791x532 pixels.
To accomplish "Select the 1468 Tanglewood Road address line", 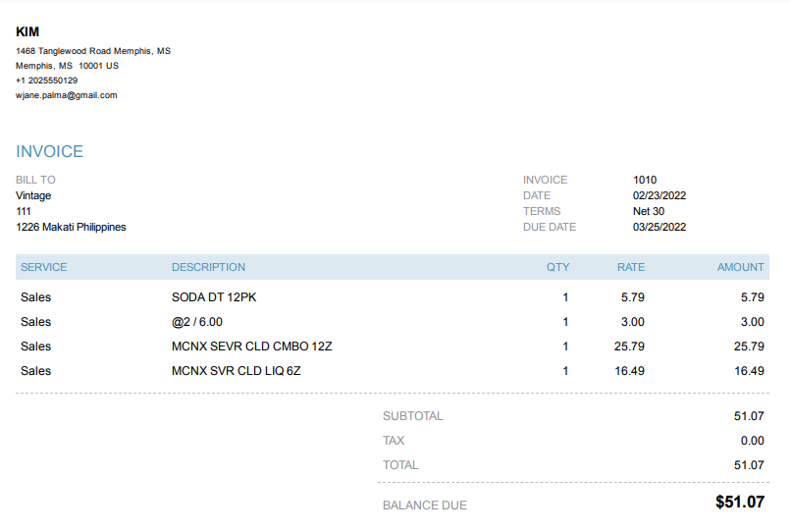I will point(93,51).
